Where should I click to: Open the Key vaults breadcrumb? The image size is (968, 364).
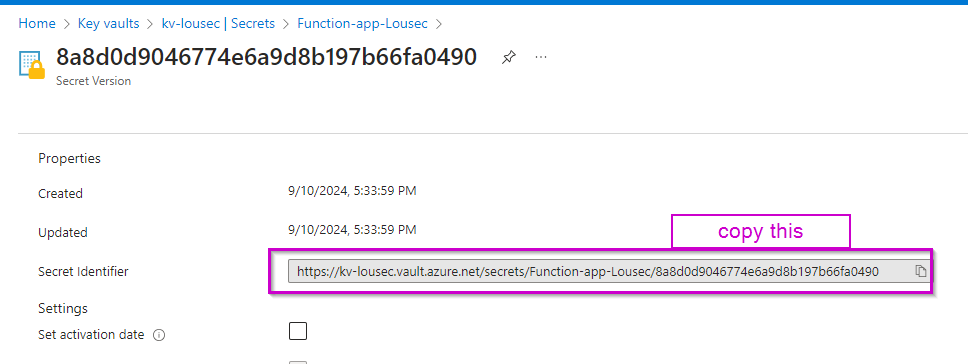coord(108,24)
